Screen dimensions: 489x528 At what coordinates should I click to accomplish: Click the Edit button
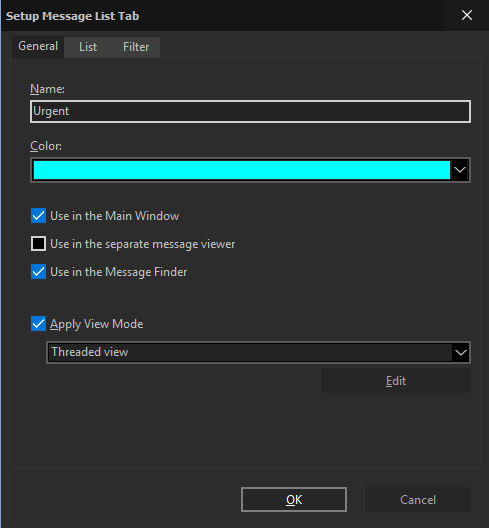click(396, 381)
